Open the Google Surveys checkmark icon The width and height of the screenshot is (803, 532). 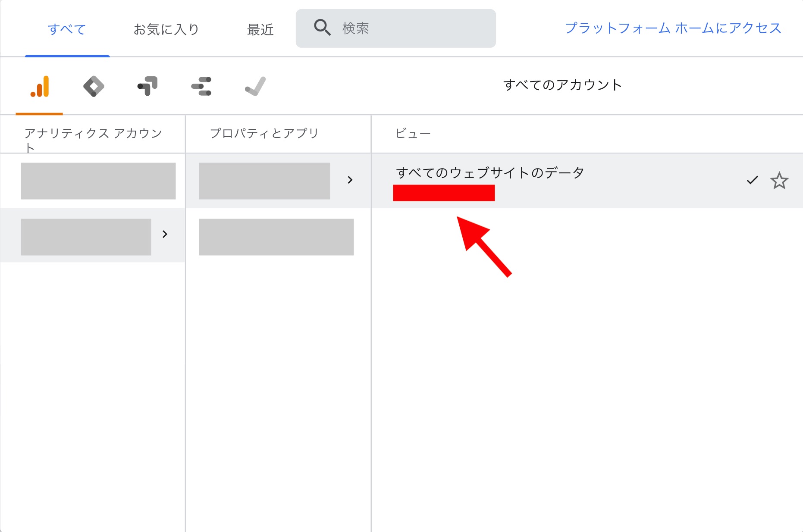(254, 86)
